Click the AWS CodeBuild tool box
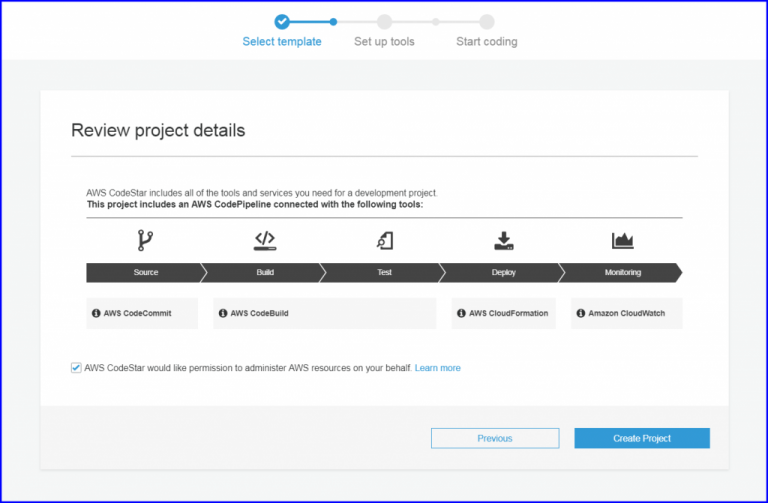This screenshot has height=503, width=768. pyautogui.click(x=325, y=313)
